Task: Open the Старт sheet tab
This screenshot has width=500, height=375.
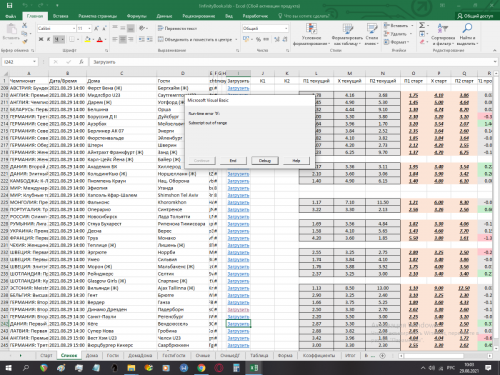Action: click(x=46, y=356)
